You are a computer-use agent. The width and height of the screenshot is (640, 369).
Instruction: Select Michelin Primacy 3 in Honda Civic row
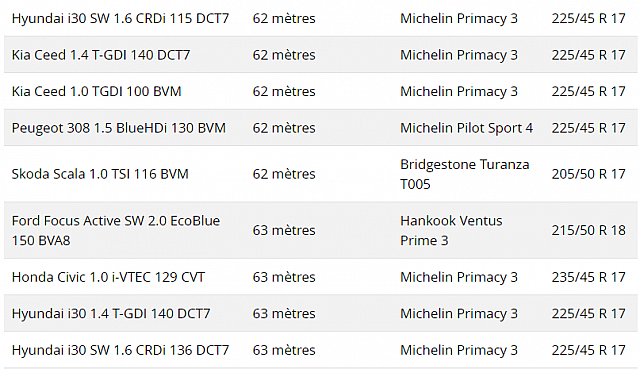pyautogui.click(x=459, y=277)
